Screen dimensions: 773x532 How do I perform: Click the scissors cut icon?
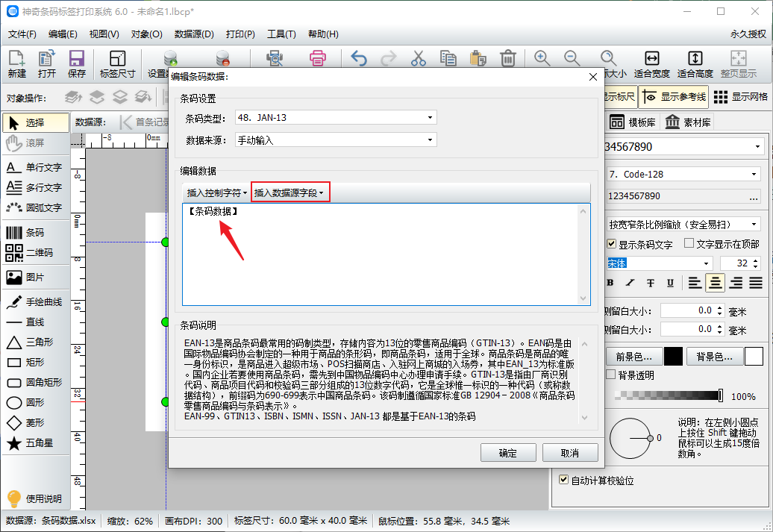[418, 58]
